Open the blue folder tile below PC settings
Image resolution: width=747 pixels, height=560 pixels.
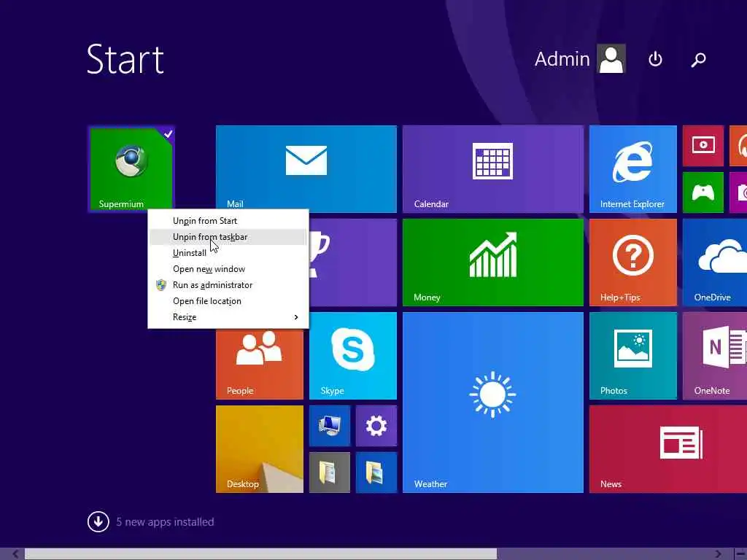click(x=376, y=472)
